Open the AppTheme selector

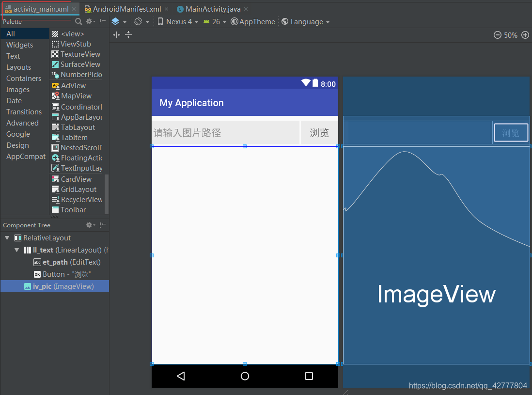253,22
